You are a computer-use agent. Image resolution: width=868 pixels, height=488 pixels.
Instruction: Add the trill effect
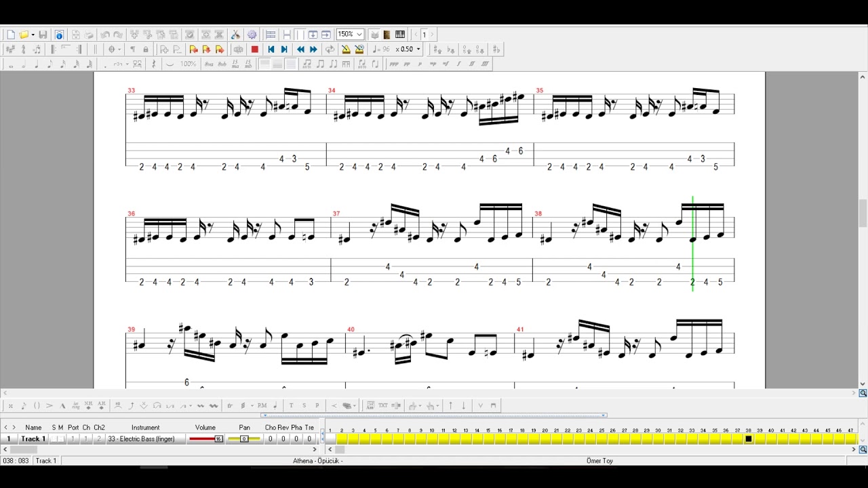click(x=229, y=405)
